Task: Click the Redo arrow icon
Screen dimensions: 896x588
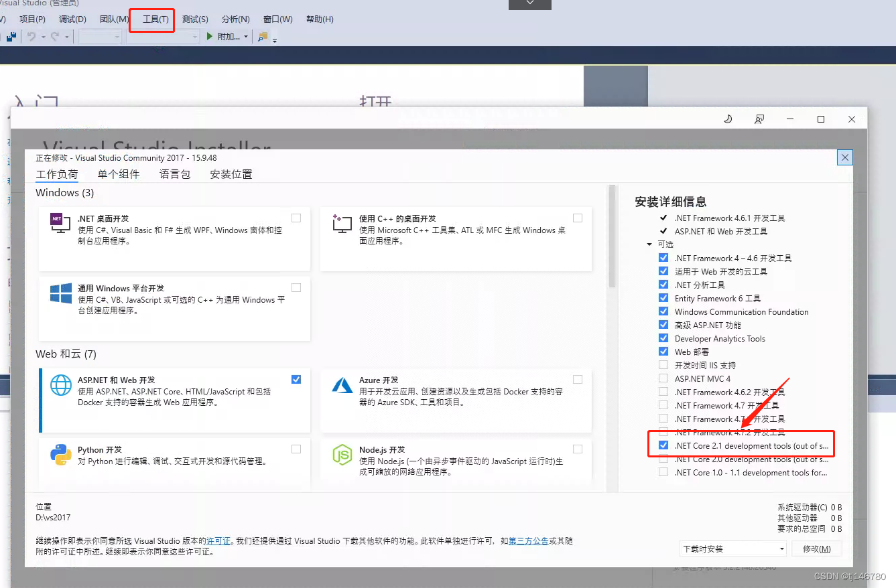Action: tap(55, 37)
